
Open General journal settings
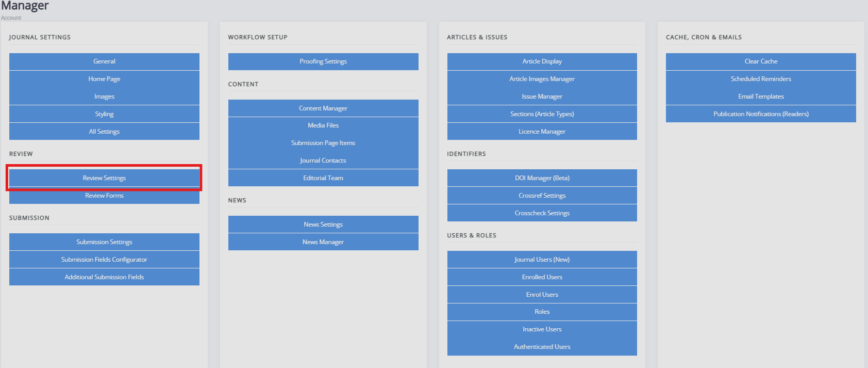(104, 61)
